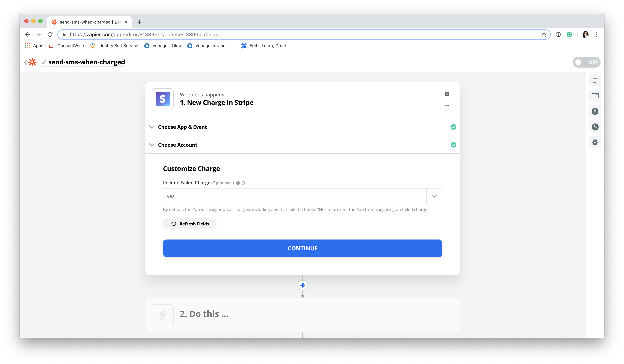Close the send-sms-when-charged tab
Image resolution: width=624 pixels, height=364 pixels.
coord(126,22)
